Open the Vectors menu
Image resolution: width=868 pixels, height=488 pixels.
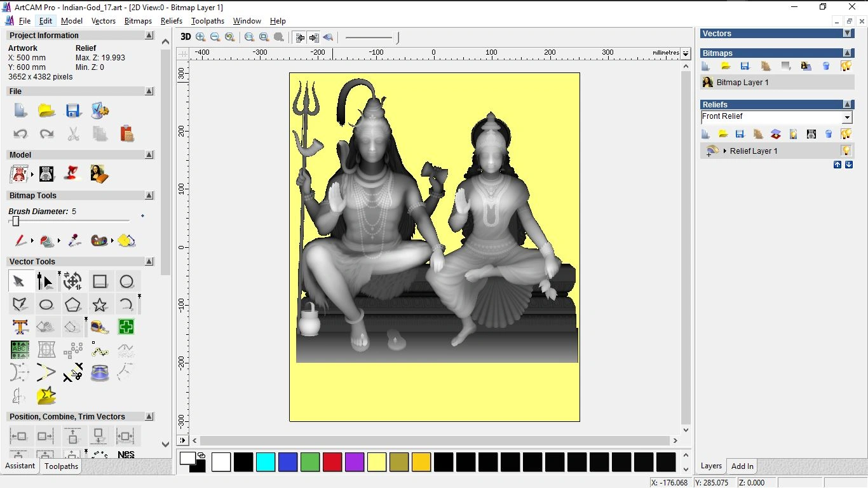[x=104, y=20]
